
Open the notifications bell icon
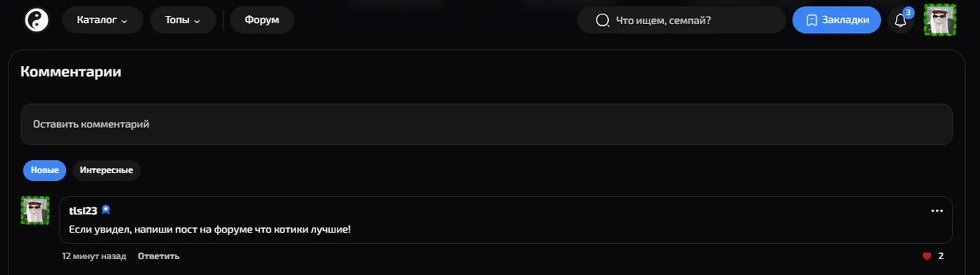[900, 21]
